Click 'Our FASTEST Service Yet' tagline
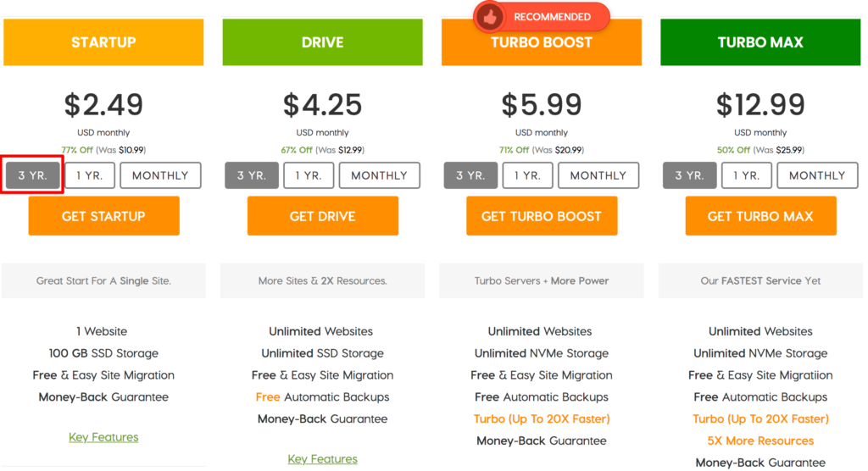This screenshot has height=471, width=868. (x=760, y=280)
